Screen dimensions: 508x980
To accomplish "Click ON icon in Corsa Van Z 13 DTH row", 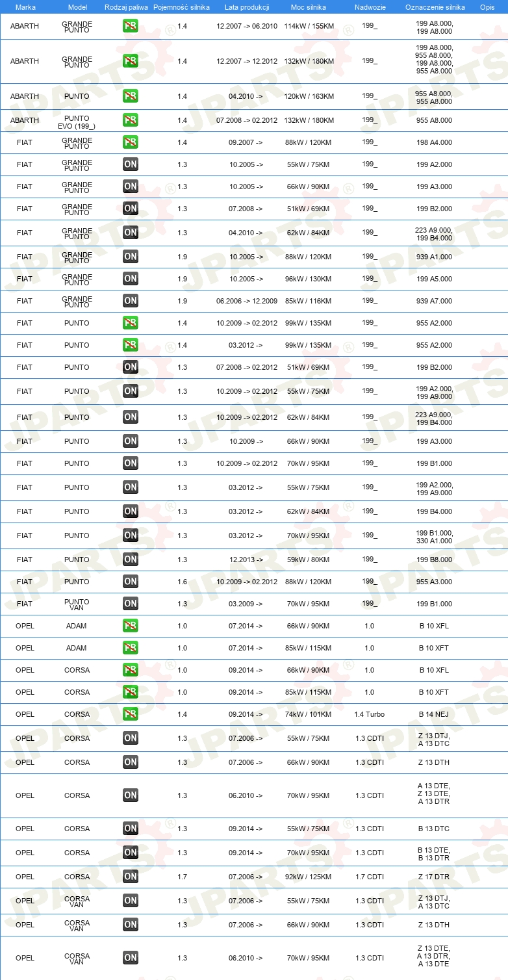I will click(131, 925).
